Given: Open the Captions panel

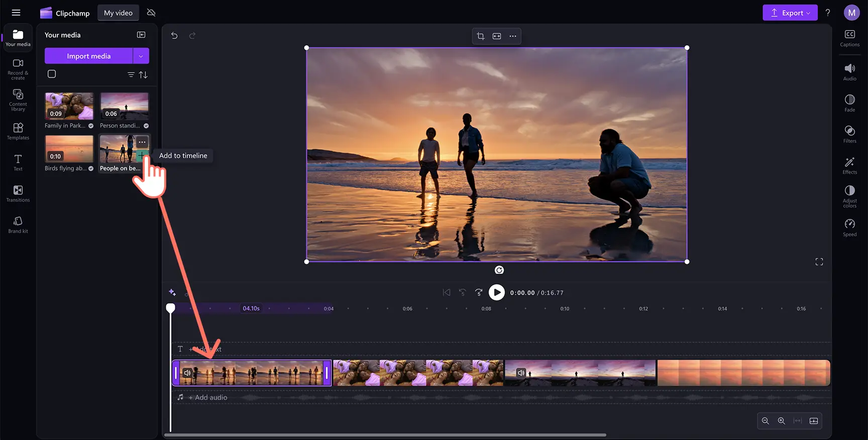Looking at the screenshot, I should point(849,38).
